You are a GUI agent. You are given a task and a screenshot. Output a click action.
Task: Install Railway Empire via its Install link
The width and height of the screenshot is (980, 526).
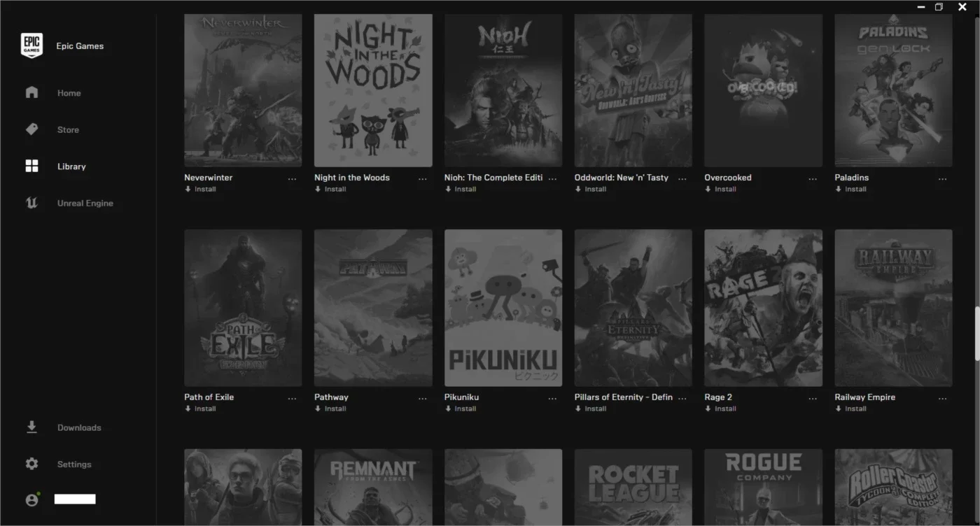[855, 408]
